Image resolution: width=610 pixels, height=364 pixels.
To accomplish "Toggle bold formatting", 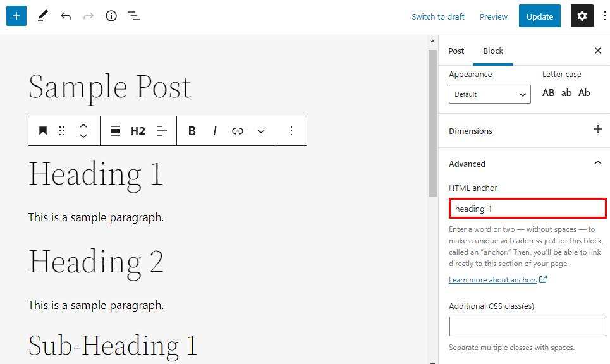I will pyautogui.click(x=192, y=131).
